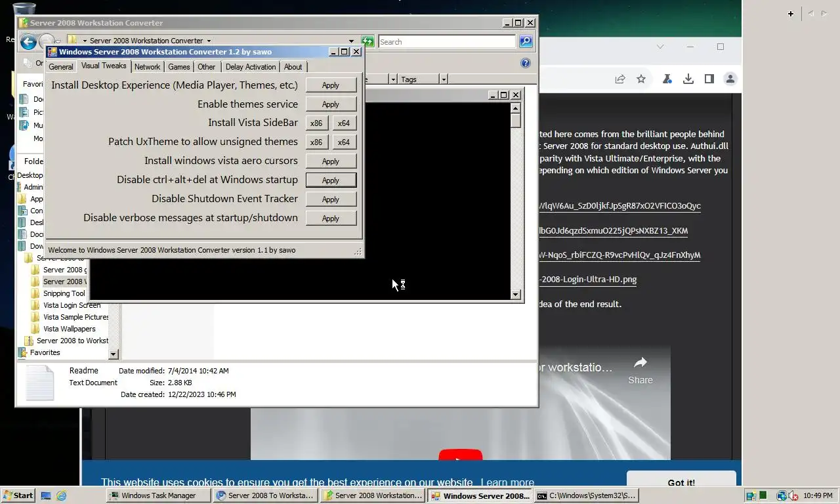Viewport: 840px width, 504px height.
Task: Click the Converter window title bar icon
Action: pyautogui.click(x=53, y=52)
